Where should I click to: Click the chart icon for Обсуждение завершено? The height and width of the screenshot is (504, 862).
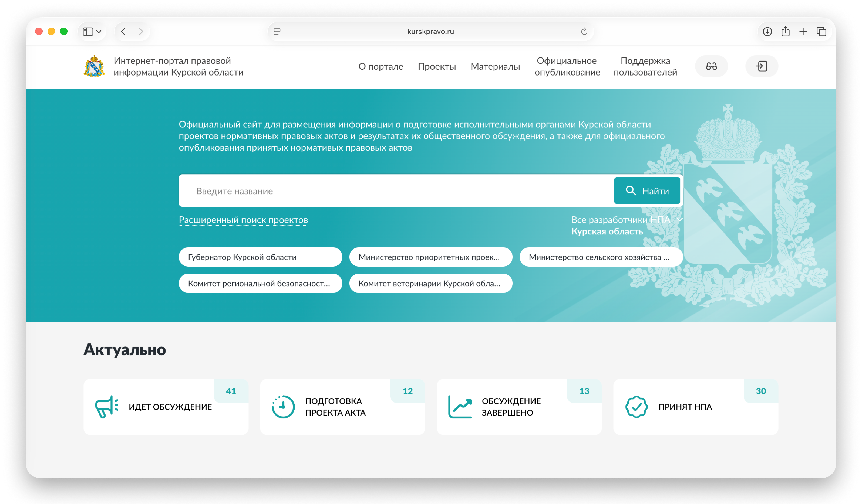coord(460,407)
